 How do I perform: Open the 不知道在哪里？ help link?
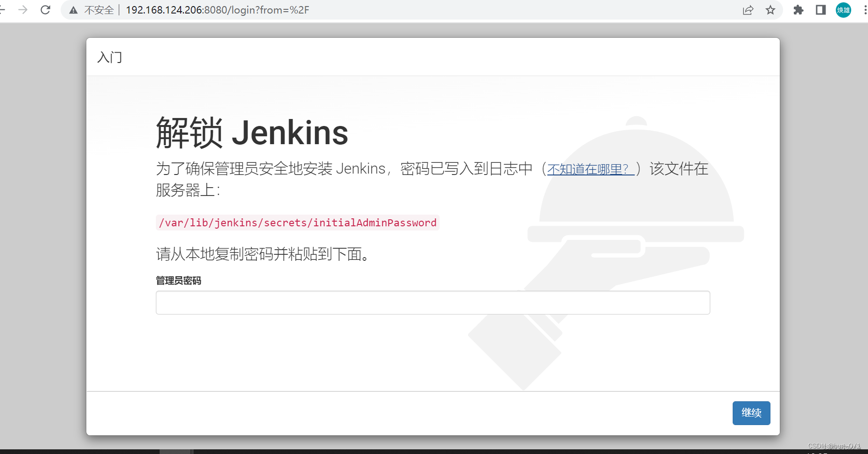[x=590, y=169]
